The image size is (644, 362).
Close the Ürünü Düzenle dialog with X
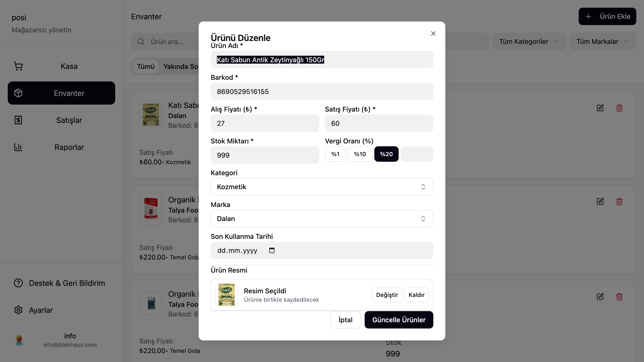433,34
